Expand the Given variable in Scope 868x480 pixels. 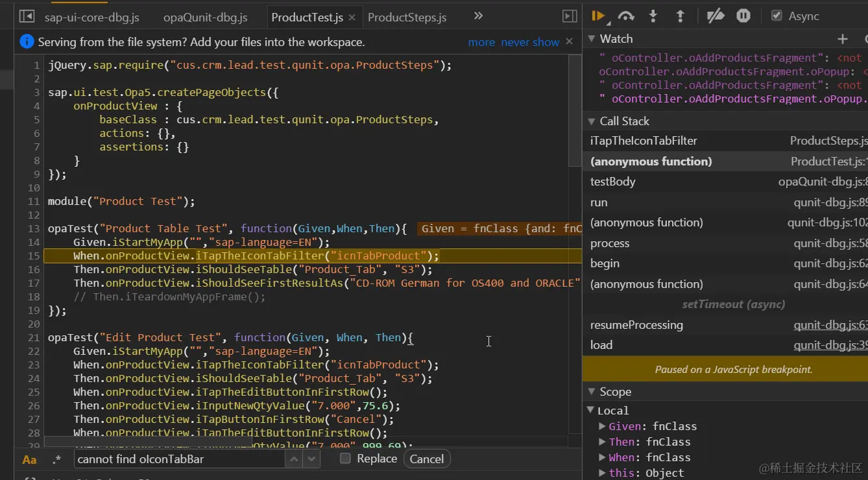pyautogui.click(x=603, y=426)
